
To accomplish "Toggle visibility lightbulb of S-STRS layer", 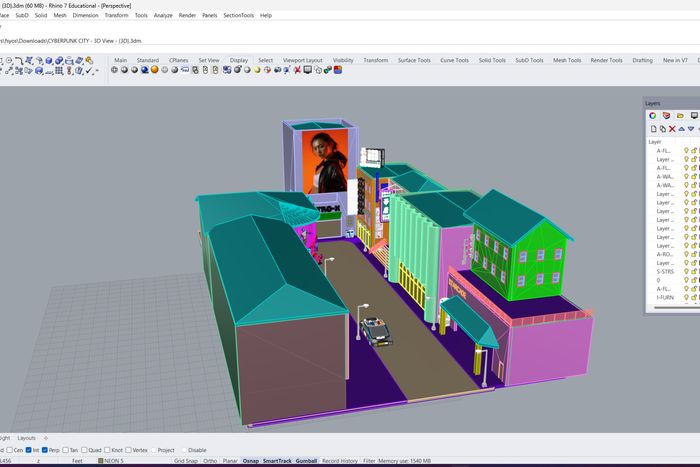I will pos(687,270).
